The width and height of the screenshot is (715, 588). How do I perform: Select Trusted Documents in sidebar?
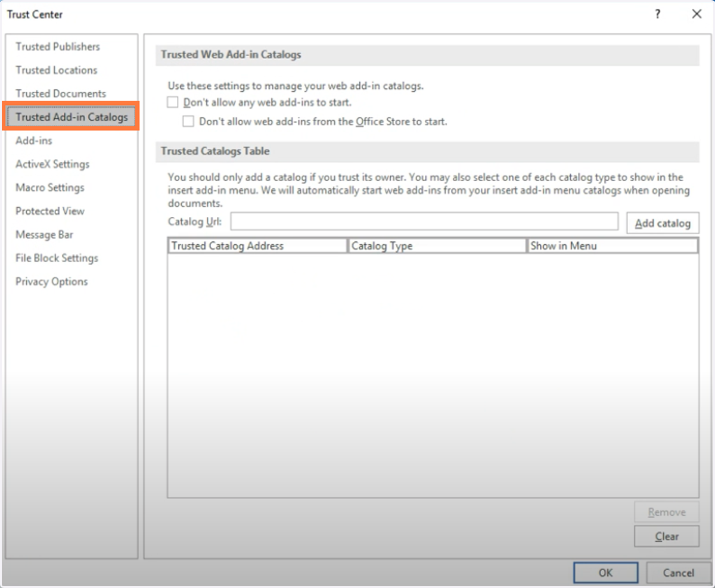pos(61,94)
